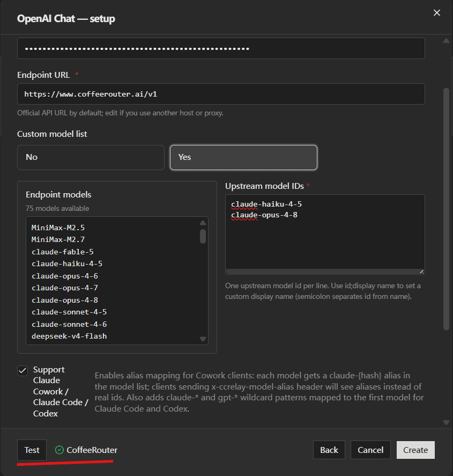Click claude-opus-4-8 line in upstream textarea
This screenshot has width=453, height=476.
(264, 215)
